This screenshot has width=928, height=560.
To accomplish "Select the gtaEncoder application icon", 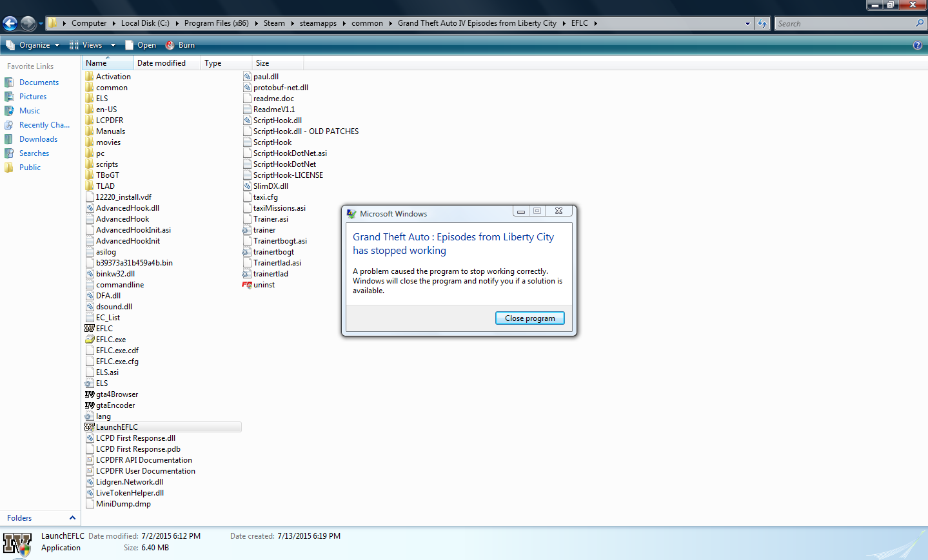I will pyautogui.click(x=90, y=405).
